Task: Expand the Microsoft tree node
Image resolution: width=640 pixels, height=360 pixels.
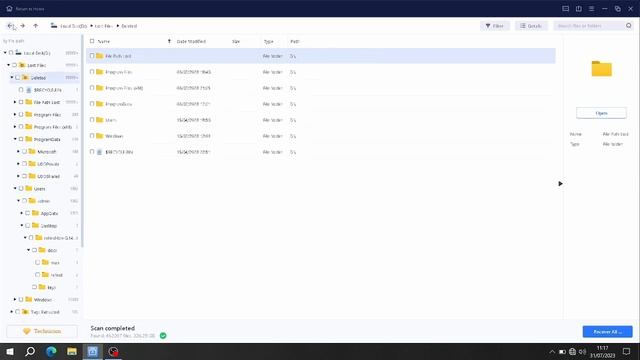Action: pyautogui.click(x=18, y=151)
